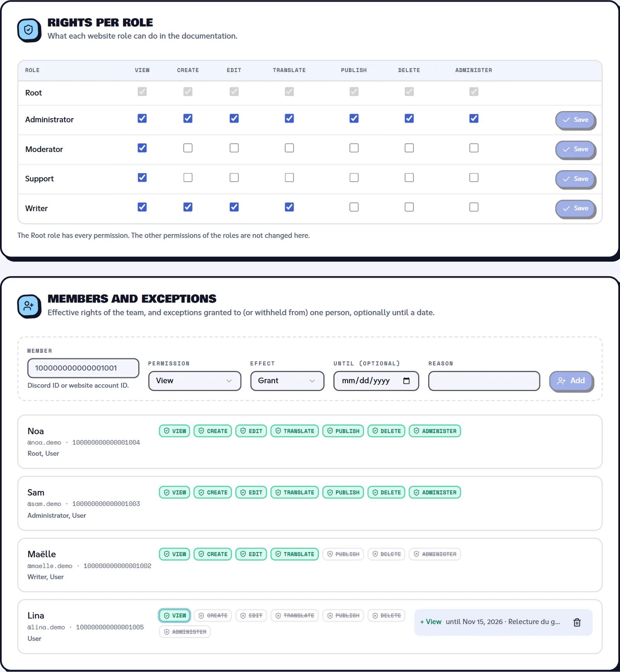Viewport: 620px width, 672px height.
Task: Click Sam's ID 100000000000001003
Action: [x=106, y=504]
